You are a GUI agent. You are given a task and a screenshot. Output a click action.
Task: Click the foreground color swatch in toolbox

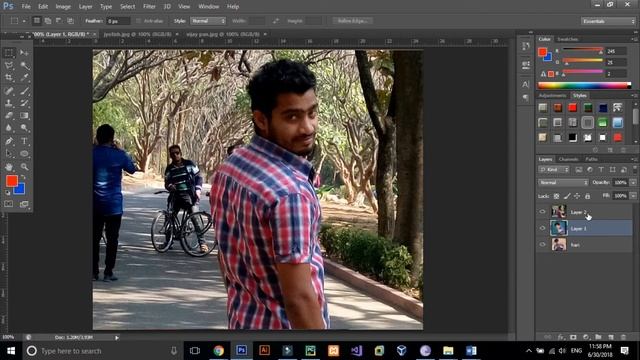coord(11,180)
